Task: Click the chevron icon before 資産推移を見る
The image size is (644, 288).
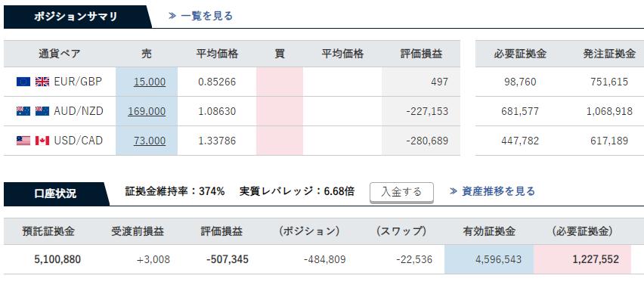Action: tap(454, 191)
